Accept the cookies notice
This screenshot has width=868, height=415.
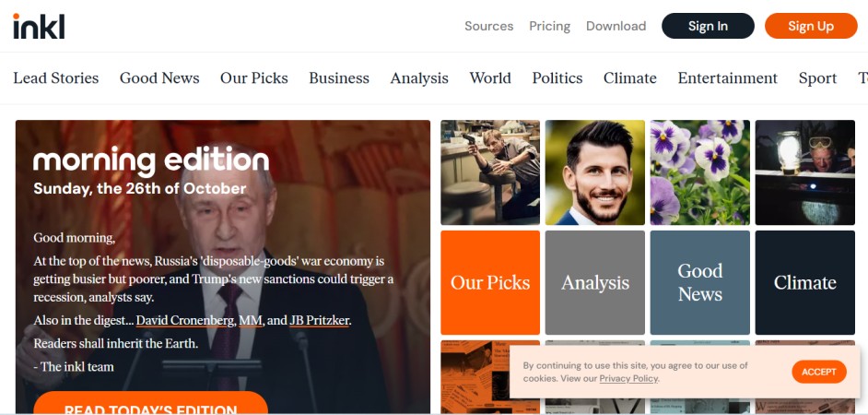(819, 372)
